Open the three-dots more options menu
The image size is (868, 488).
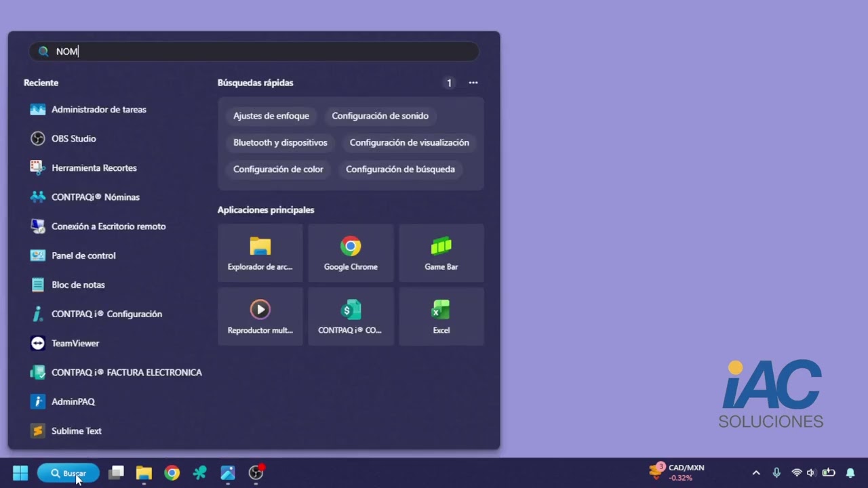pos(473,83)
